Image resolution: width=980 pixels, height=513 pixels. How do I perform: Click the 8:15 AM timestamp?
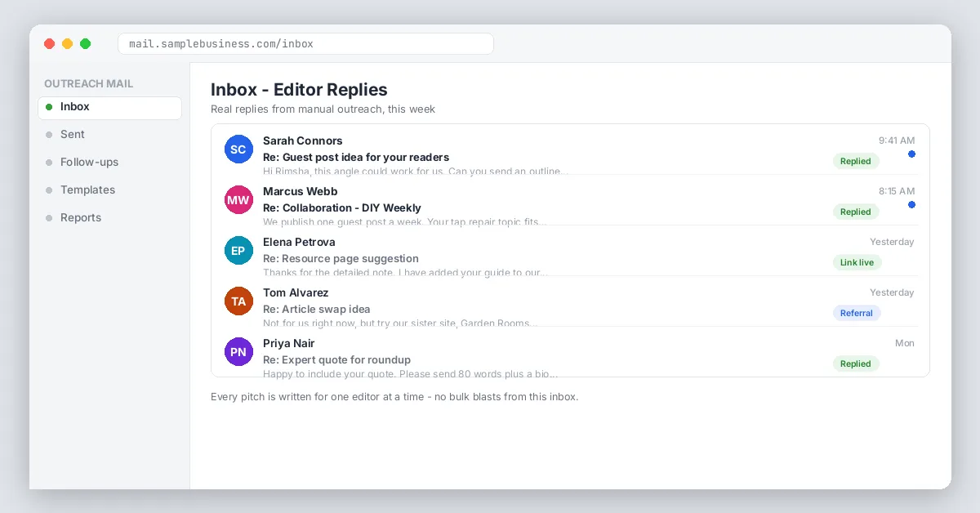(x=897, y=191)
